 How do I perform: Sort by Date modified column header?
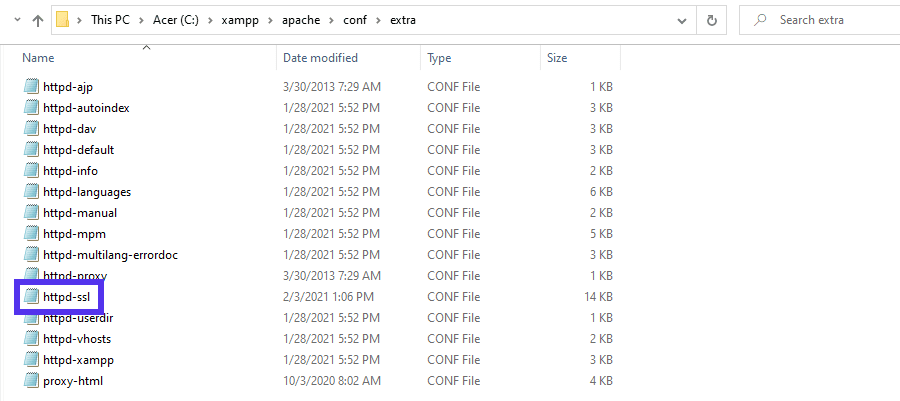click(320, 58)
